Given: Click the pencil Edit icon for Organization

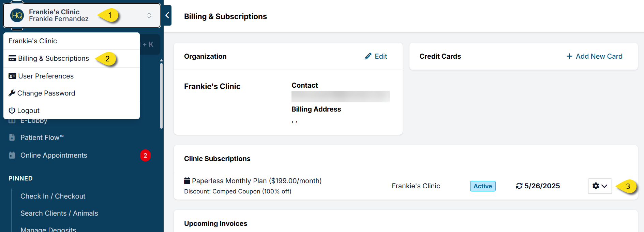Looking at the screenshot, I should tap(368, 56).
